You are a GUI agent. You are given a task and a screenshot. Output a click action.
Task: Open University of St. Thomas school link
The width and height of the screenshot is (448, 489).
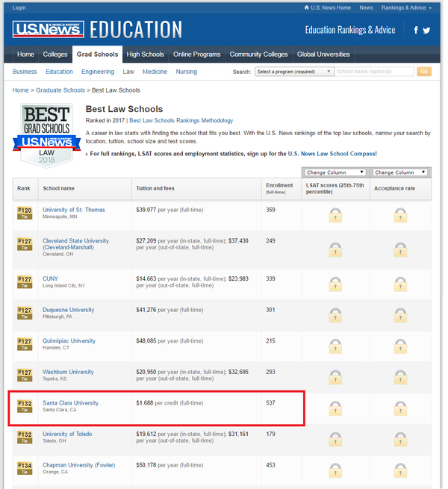[x=74, y=210]
